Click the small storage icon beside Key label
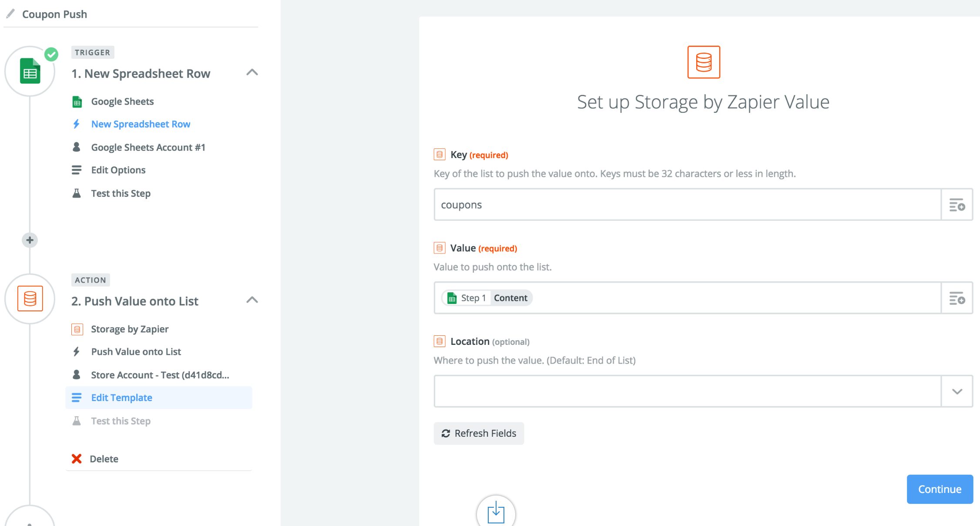This screenshot has width=980, height=526. (440, 155)
